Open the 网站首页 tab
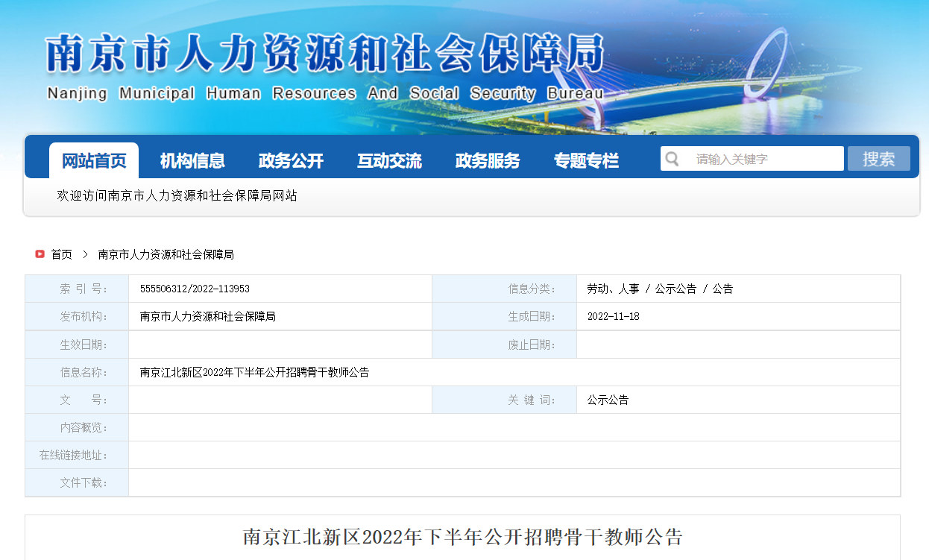 coord(94,160)
